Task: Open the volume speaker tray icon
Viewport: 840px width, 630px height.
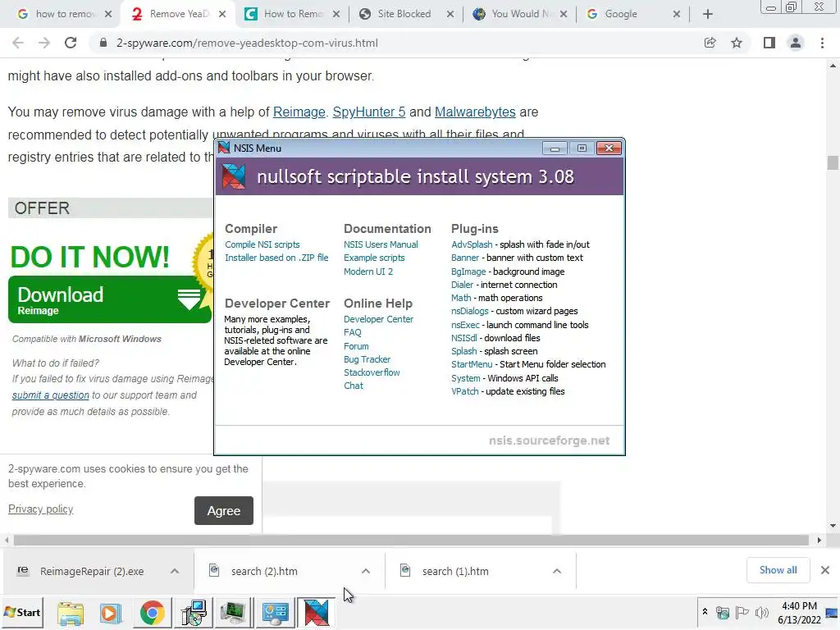Action: (x=761, y=612)
